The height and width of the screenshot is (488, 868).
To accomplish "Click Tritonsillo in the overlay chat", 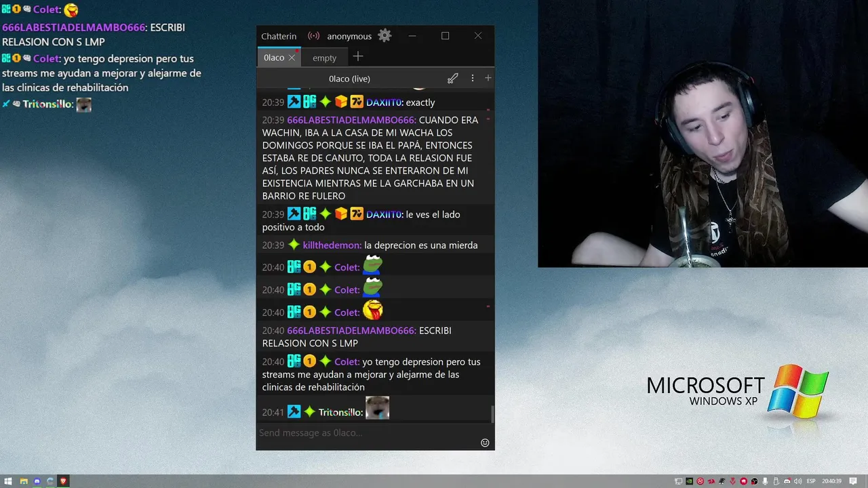I will (x=47, y=104).
